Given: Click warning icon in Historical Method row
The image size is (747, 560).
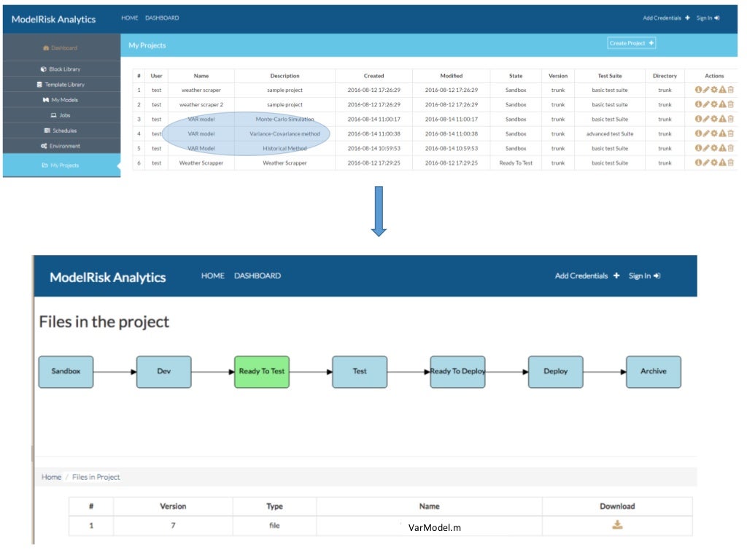Looking at the screenshot, I should click(x=722, y=148).
